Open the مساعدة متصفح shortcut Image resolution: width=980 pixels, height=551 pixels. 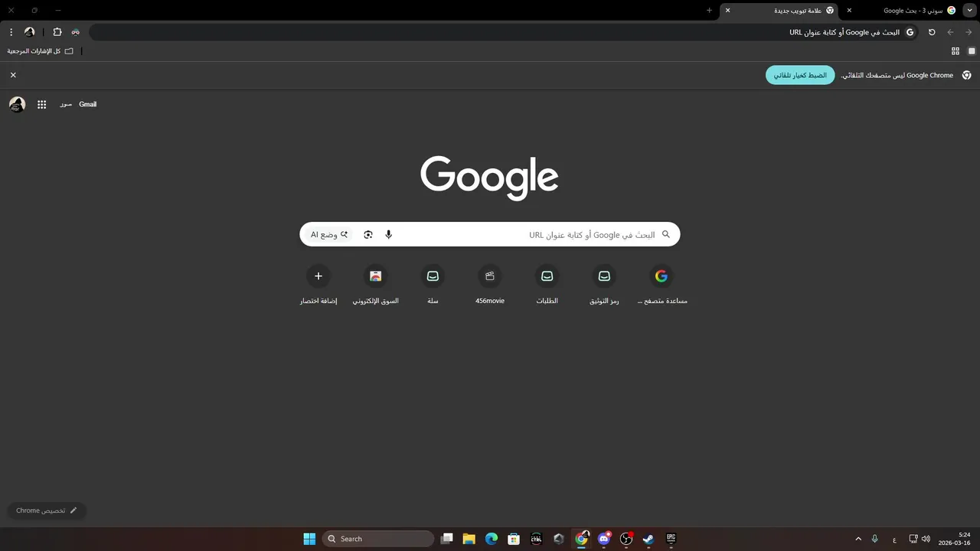[661, 285]
